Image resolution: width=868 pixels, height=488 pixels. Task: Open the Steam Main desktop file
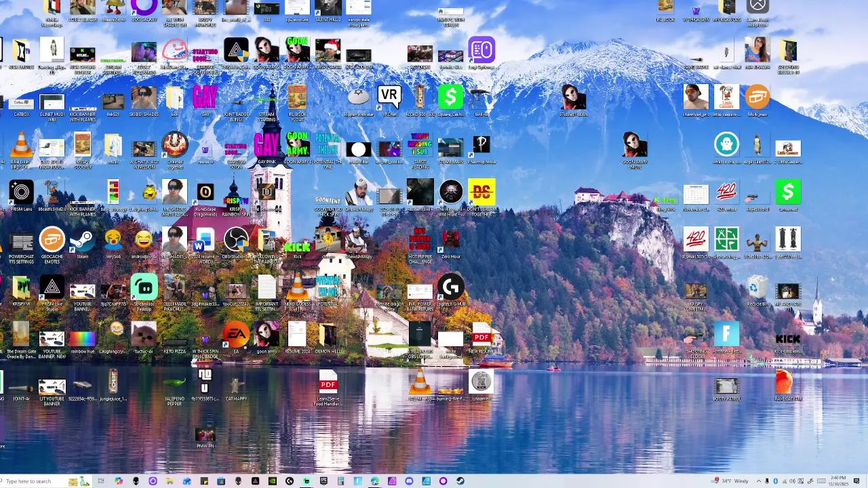coord(450,150)
